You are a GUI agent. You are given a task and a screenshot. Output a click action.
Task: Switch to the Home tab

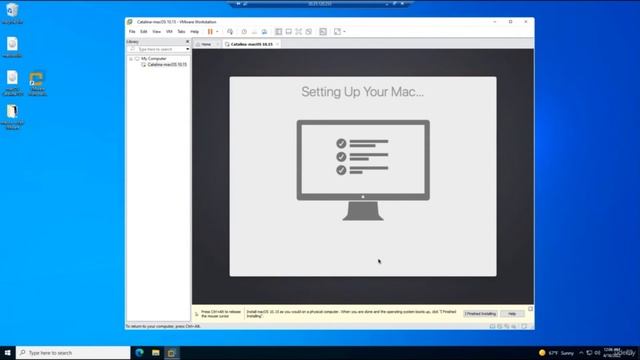tap(206, 44)
